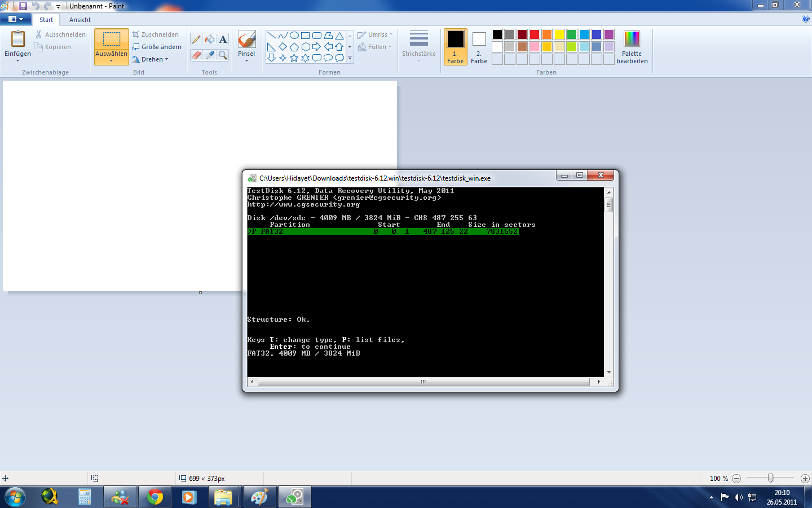The image size is (812, 508).
Task: Click the Zuschneiden crop button
Action: pyautogui.click(x=156, y=34)
